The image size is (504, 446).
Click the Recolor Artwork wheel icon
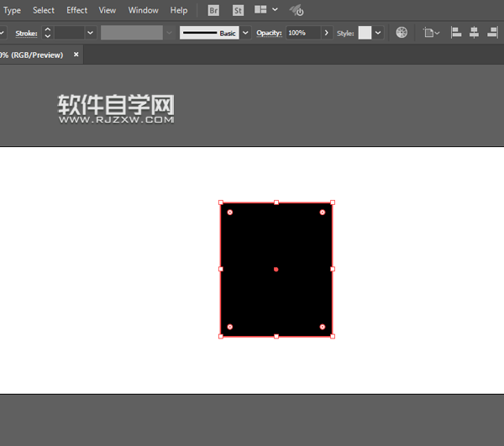coord(402,33)
